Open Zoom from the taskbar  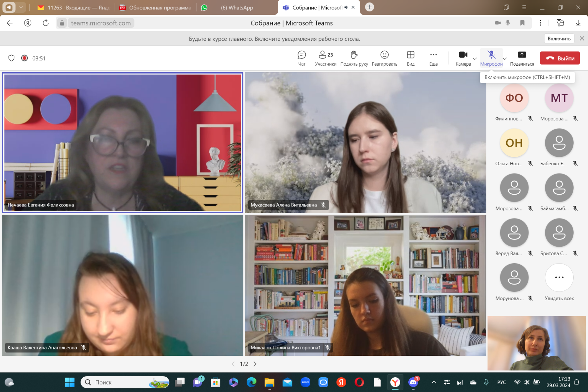point(305,382)
